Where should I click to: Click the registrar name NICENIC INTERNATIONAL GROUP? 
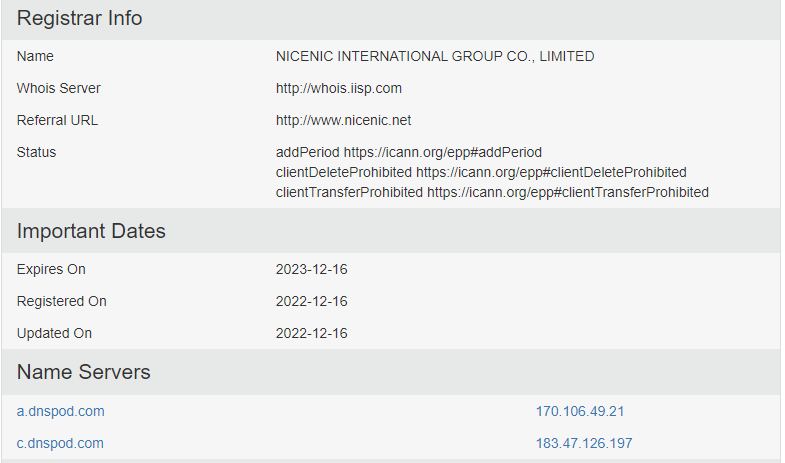[435, 56]
